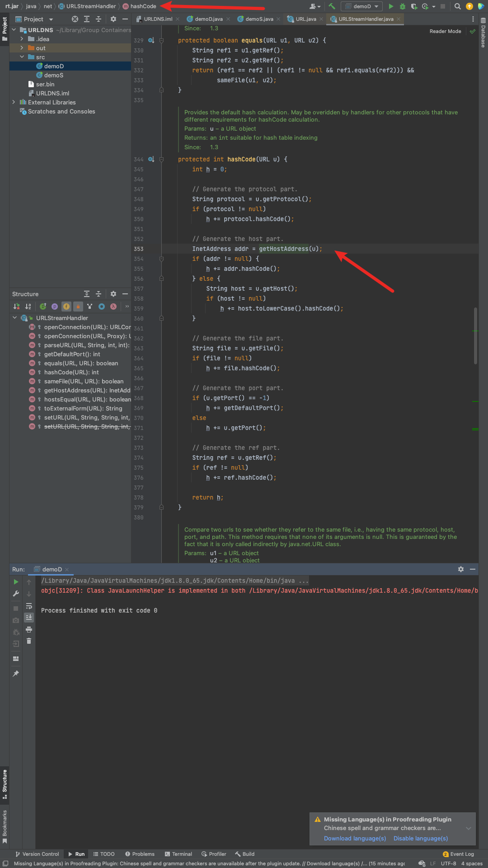488x868 pixels.
Task: Expand all in the Project panel toolbar
Action: pos(87,19)
